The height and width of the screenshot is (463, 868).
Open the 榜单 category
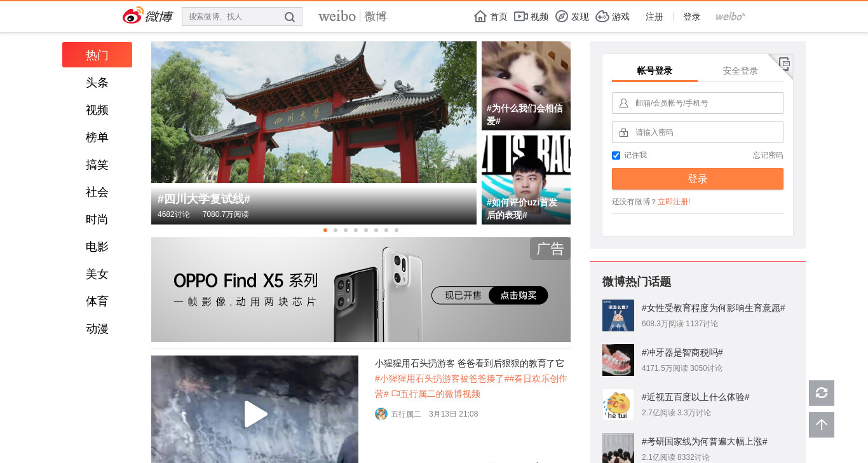[97, 137]
